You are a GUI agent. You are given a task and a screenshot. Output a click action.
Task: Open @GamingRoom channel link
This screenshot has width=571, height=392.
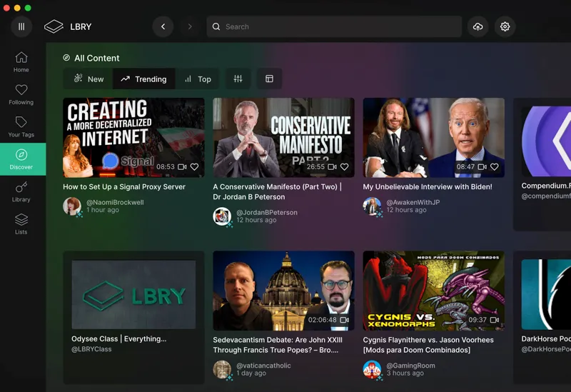click(x=411, y=366)
